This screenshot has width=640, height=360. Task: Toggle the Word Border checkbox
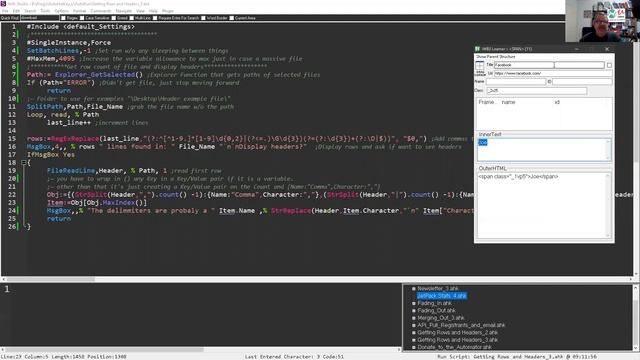click(203, 18)
